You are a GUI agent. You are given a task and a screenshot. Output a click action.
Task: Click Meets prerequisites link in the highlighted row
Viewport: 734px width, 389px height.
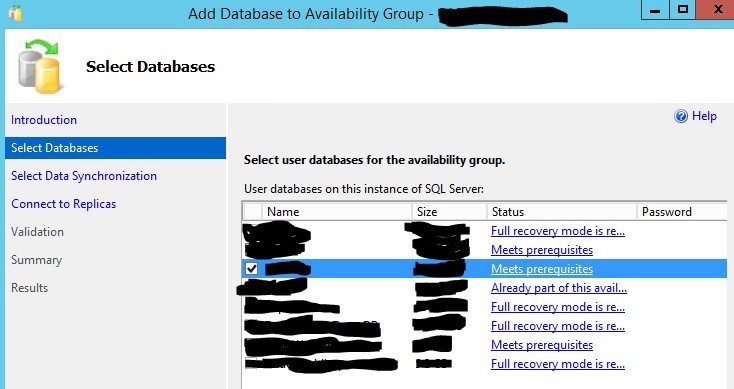[x=542, y=269]
